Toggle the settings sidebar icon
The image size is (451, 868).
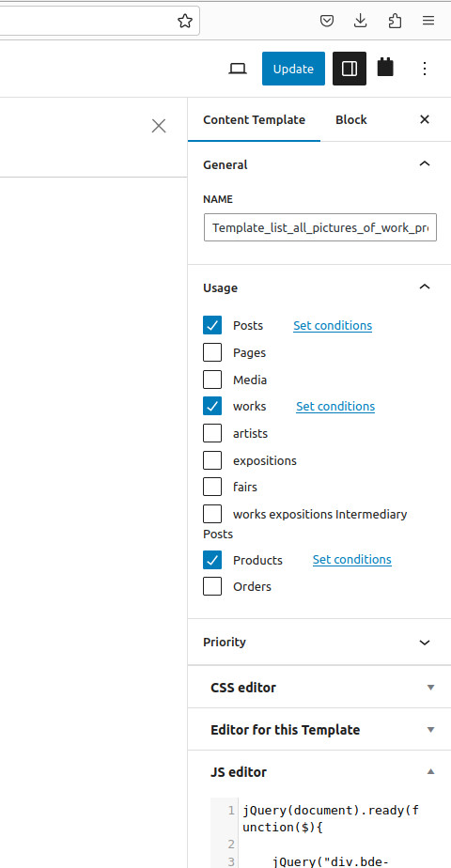coord(350,69)
